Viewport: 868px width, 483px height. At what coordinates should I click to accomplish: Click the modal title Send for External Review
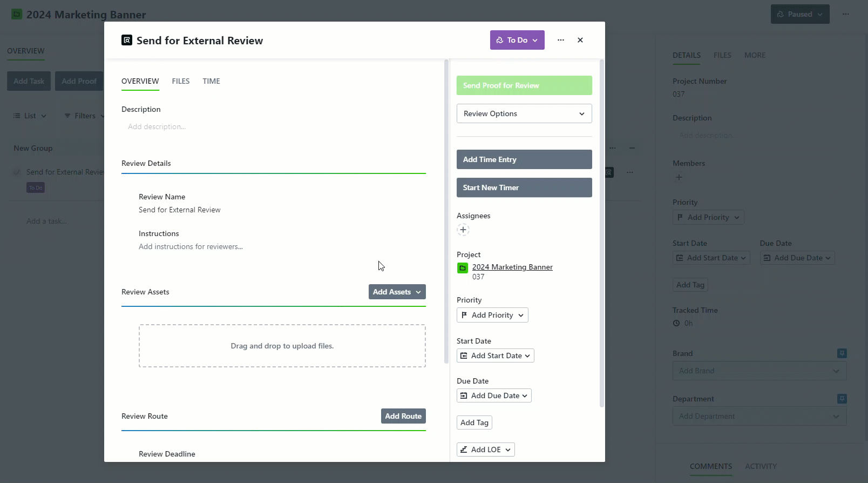[200, 41]
